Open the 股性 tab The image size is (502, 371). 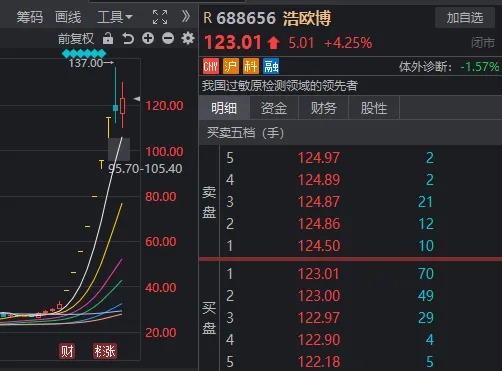point(374,108)
